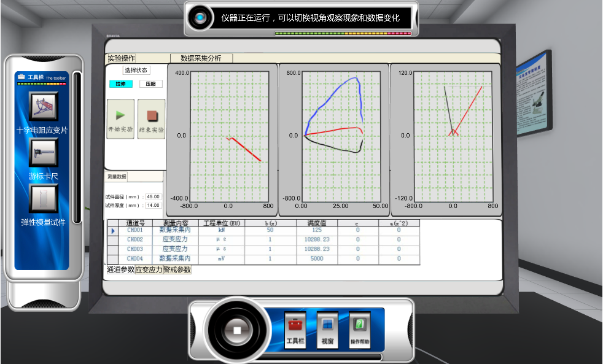Screen dimensions: 603x364
Task: Switch to the 数据采集分析 tab
Action: [201, 58]
